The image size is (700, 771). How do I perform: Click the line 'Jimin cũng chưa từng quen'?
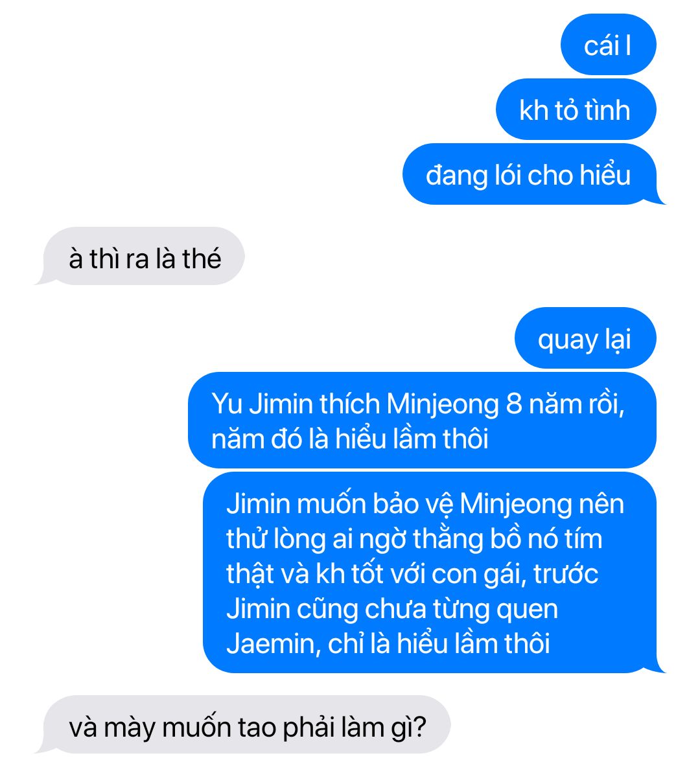pos(392,609)
